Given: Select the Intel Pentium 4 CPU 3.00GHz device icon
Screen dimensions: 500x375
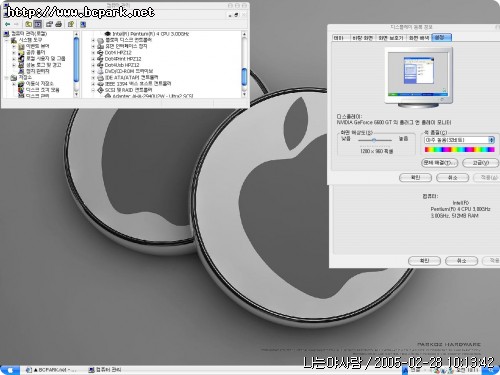Looking at the screenshot, I should click(108, 34).
